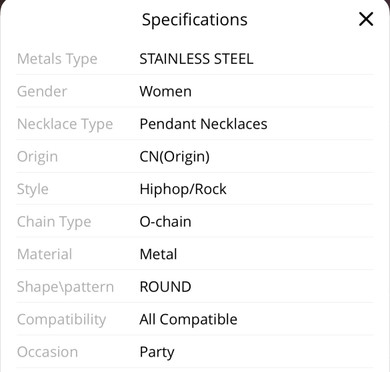
Task: Click the Gender label
Action: point(42,91)
